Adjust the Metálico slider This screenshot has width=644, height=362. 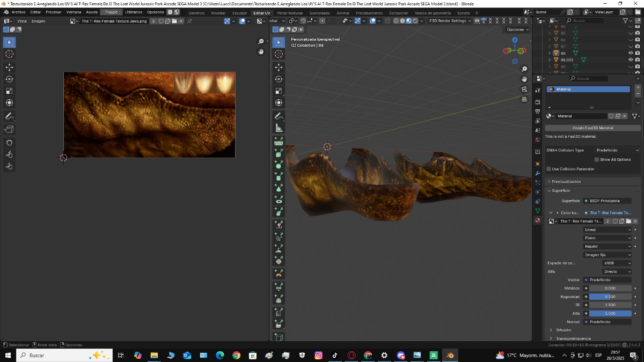click(610, 289)
